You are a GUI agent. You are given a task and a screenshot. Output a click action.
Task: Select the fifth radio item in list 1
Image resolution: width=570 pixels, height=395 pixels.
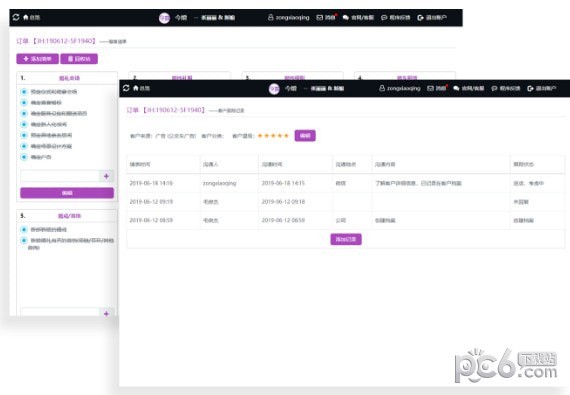[24, 135]
